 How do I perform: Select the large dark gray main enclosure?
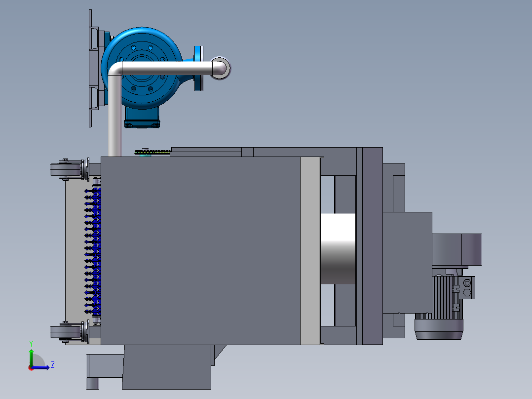tap(200, 250)
